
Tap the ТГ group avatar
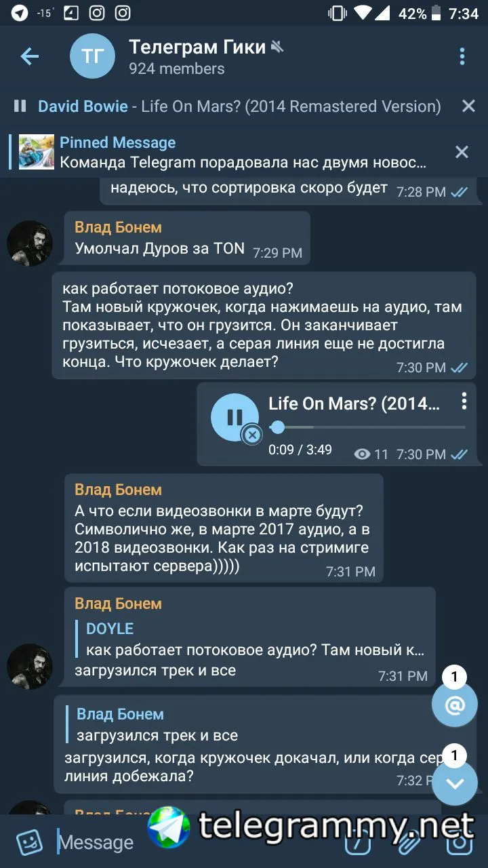click(92, 56)
